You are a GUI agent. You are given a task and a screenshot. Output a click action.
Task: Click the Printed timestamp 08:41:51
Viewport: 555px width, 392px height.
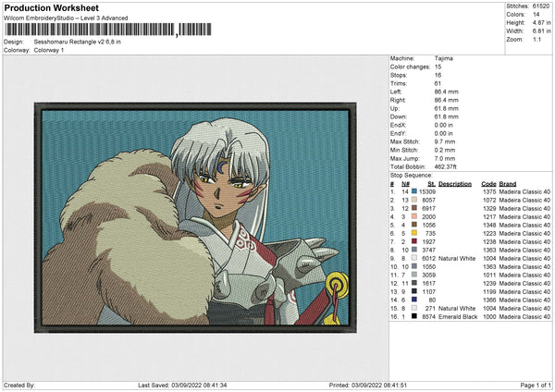(395, 385)
